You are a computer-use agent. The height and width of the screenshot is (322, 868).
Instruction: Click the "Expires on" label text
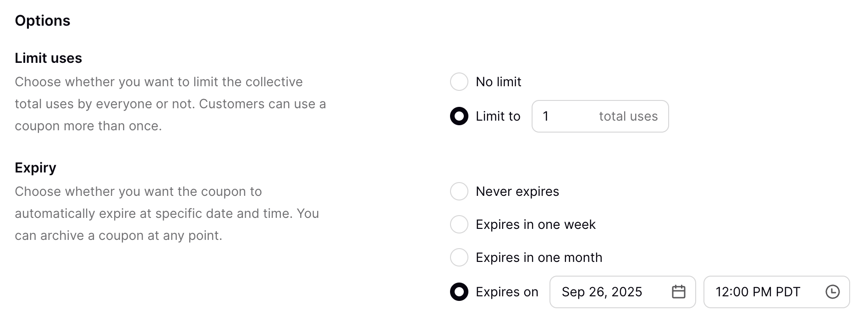pos(507,292)
